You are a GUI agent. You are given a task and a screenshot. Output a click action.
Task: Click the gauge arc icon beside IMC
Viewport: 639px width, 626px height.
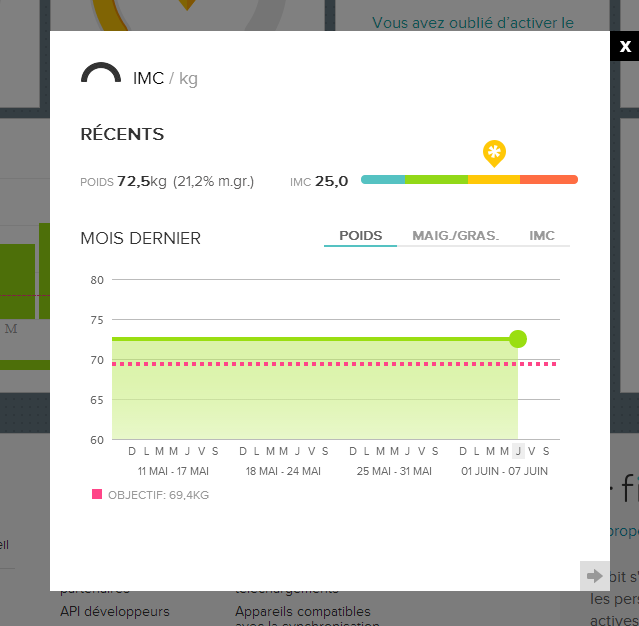(x=101, y=73)
